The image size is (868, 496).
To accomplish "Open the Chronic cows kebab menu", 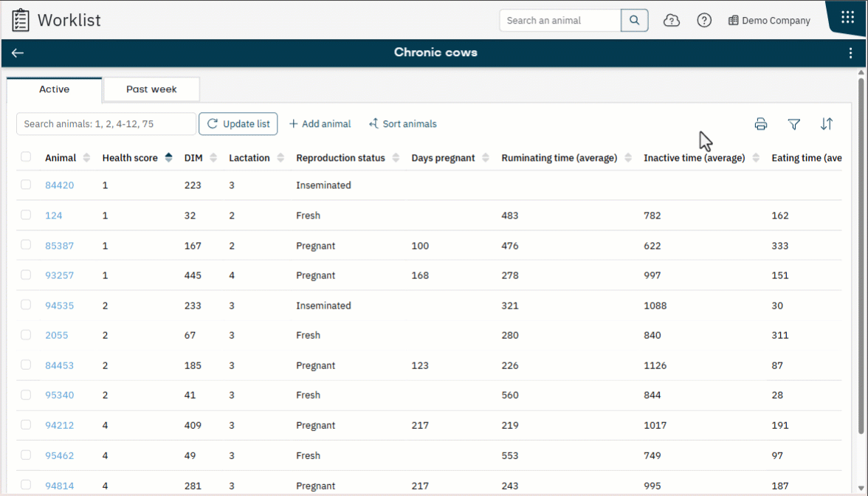I will point(851,53).
